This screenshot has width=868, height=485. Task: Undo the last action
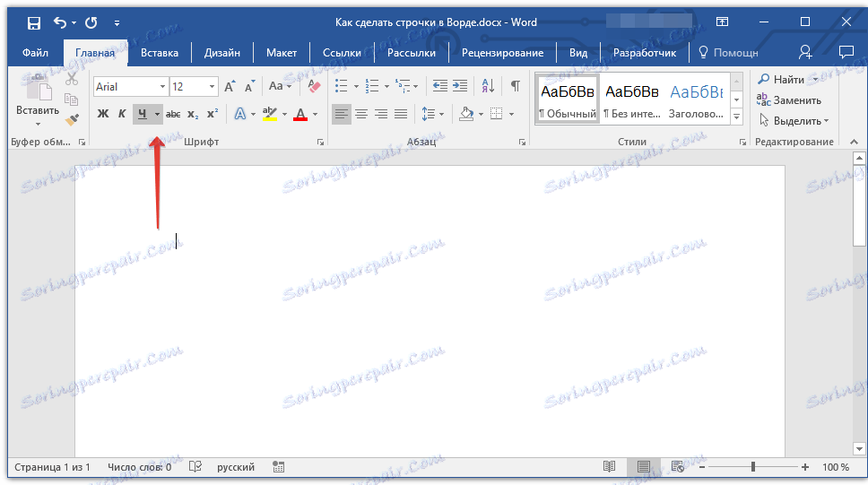(60, 22)
